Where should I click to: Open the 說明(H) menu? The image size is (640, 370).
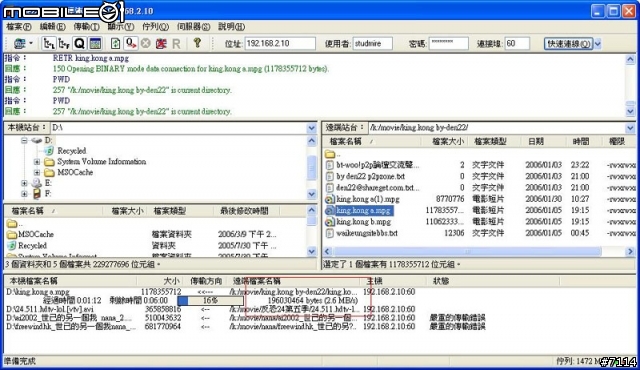point(231,27)
